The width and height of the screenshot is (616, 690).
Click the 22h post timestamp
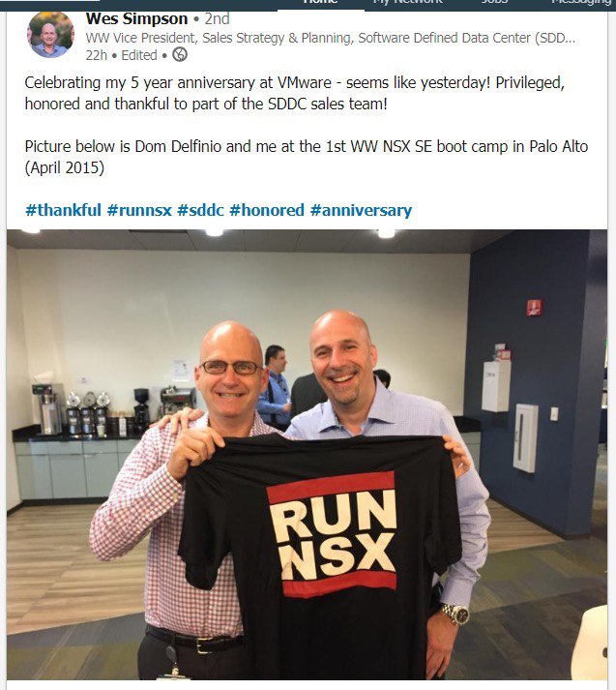click(x=97, y=55)
